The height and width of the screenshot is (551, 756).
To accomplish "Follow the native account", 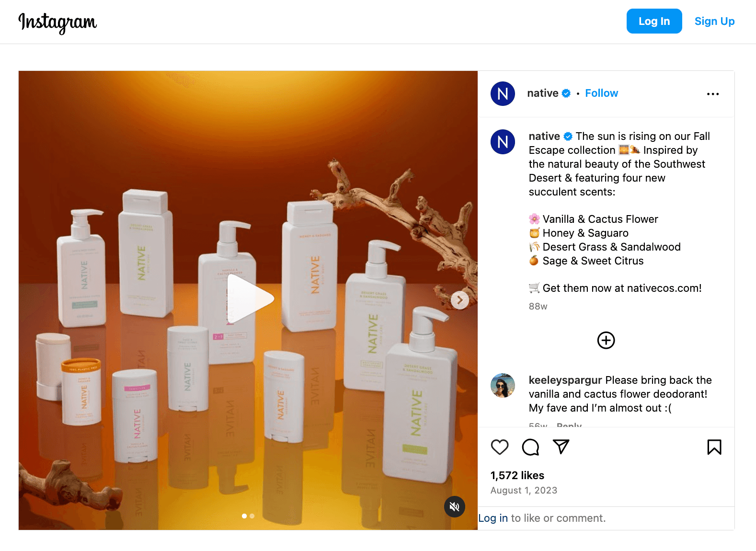I will [x=601, y=93].
